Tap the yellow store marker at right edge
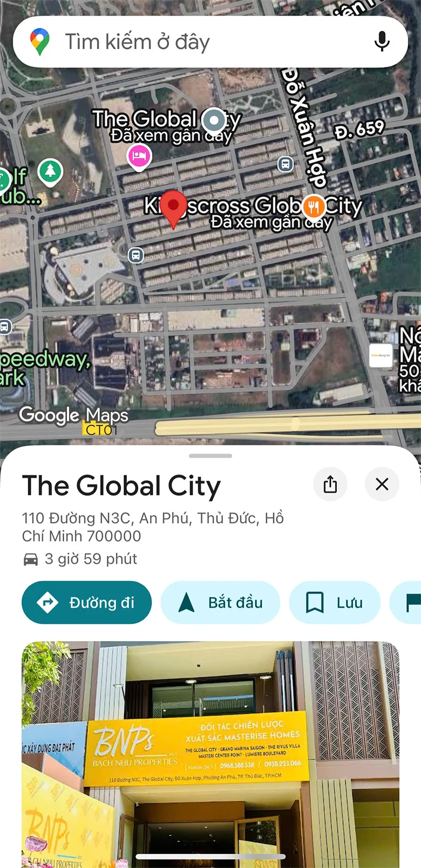The width and height of the screenshot is (421, 868). (x=380, y=356)
